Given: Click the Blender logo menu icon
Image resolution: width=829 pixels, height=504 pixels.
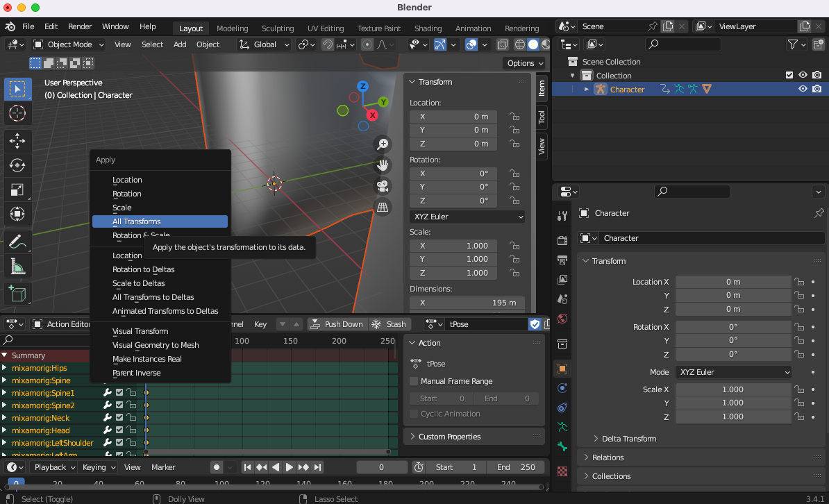Looking at the screenshot, I should coord(10,26).
